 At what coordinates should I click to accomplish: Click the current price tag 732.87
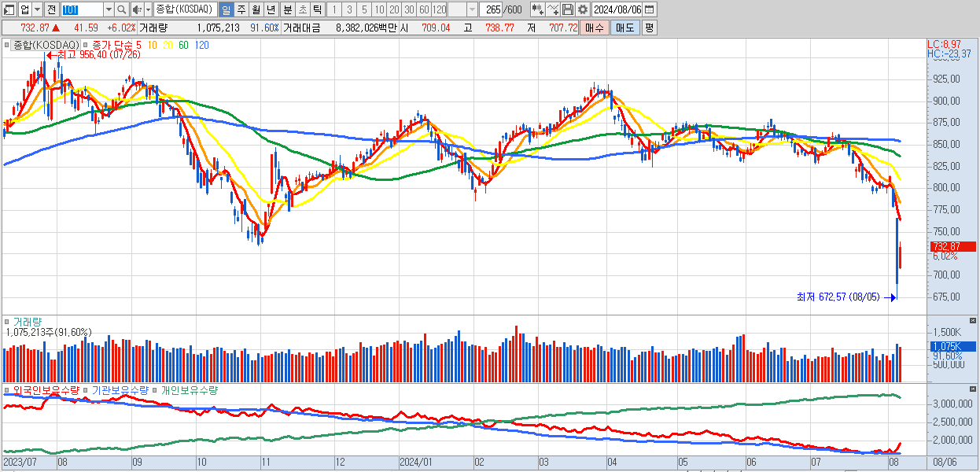(x=952, y=246)
